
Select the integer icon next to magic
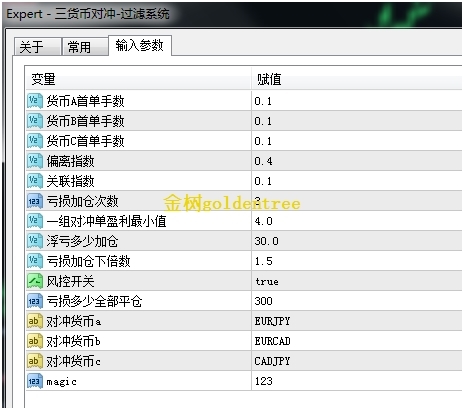click(x=35, y=381)
